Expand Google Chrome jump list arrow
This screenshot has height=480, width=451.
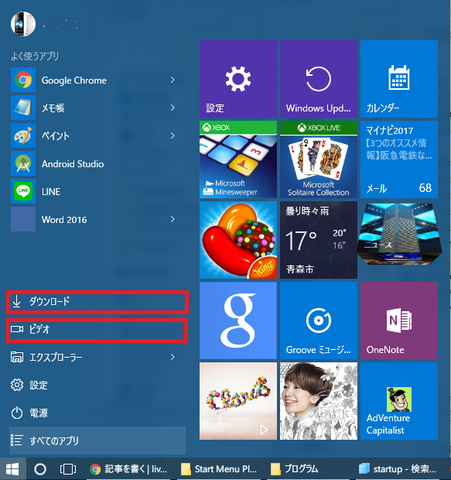point(172,80)
